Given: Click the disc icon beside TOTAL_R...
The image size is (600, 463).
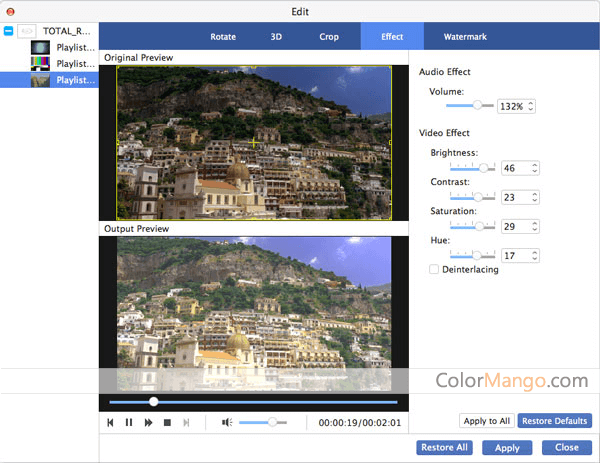Looking at the screenshot, I should (28, 31).
